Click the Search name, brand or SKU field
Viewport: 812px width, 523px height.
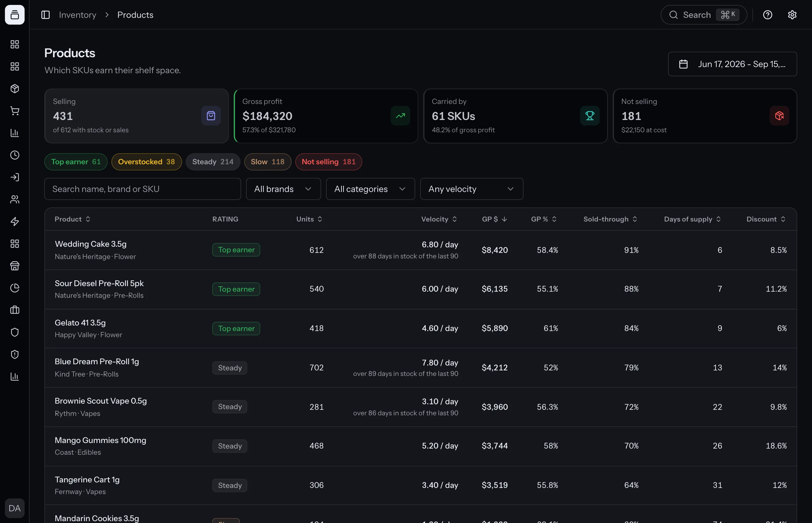coord(143,189)
